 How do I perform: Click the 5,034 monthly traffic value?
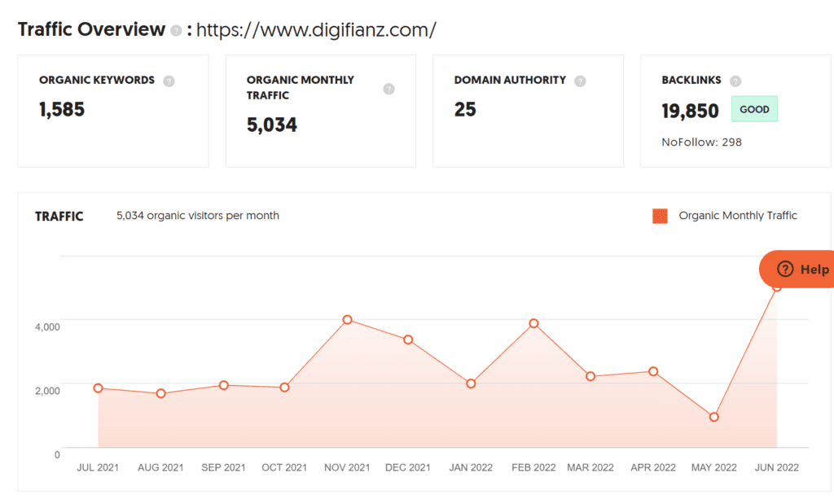(272, 125)
